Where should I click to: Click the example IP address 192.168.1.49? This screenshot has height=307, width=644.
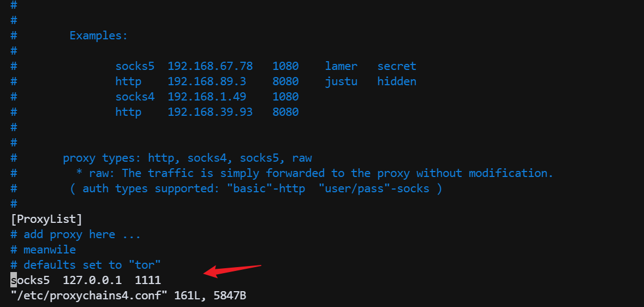207,97
